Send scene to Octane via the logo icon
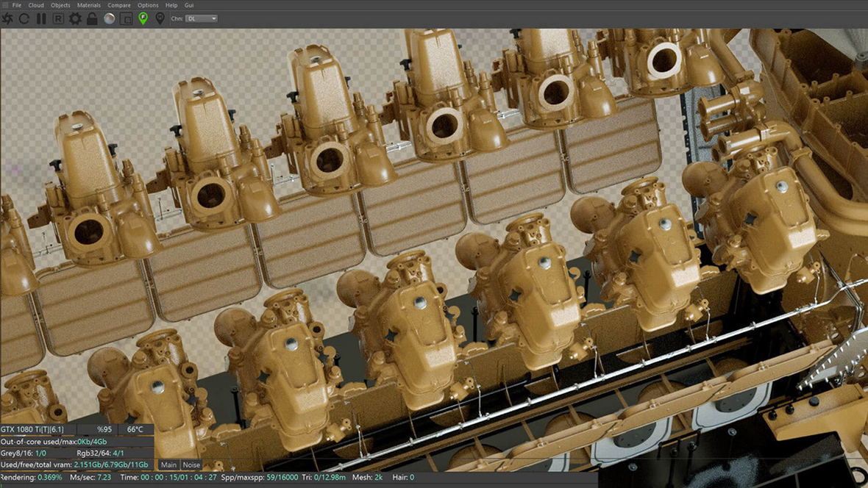 pyautogui.click(x=7, y=18)
